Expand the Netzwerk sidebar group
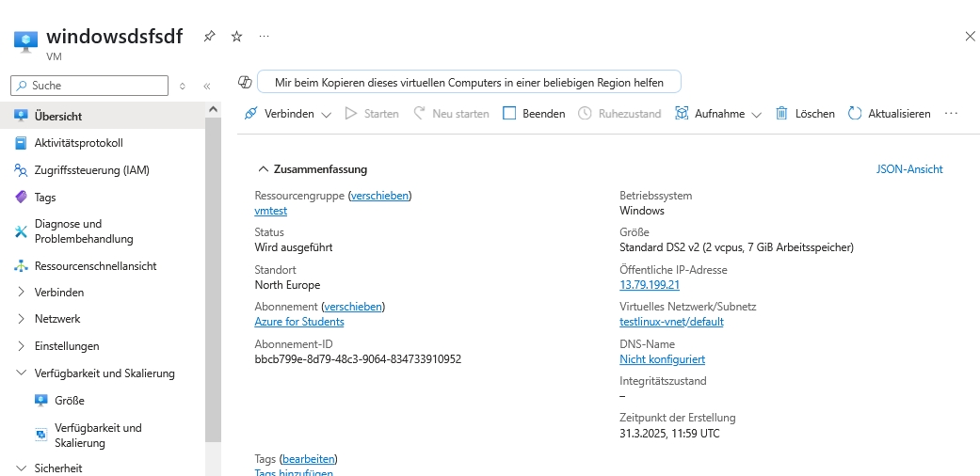The image size is (980, 476). (x=22, y=319)
